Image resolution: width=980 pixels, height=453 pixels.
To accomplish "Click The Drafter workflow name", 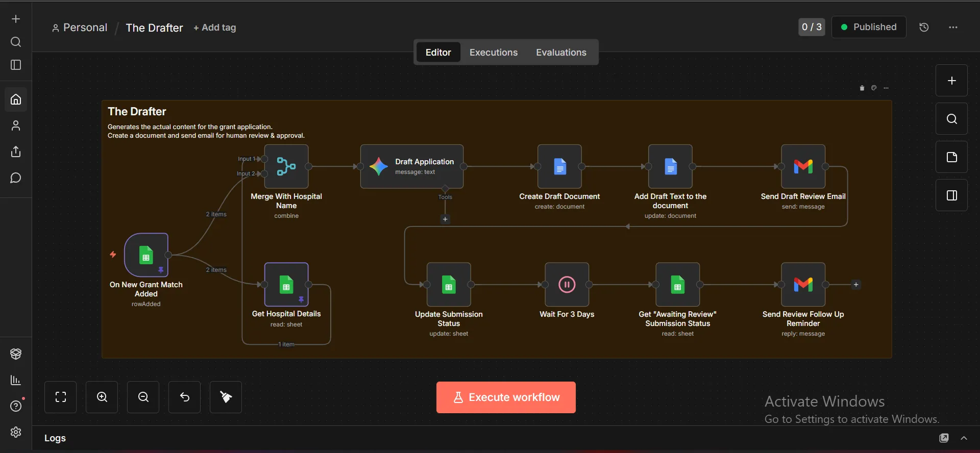I will point(154,28).
